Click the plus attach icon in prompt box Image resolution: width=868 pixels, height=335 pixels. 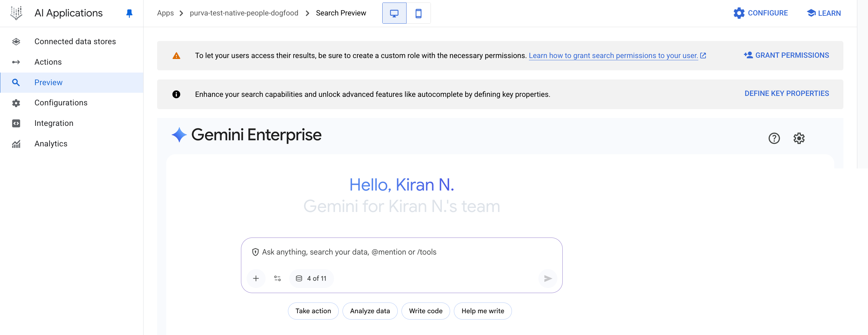point(256,279)
